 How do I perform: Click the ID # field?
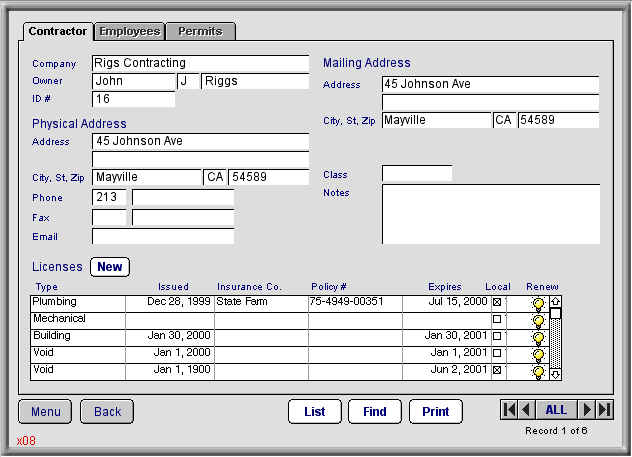pyautogui.click(x=133, y=99)
